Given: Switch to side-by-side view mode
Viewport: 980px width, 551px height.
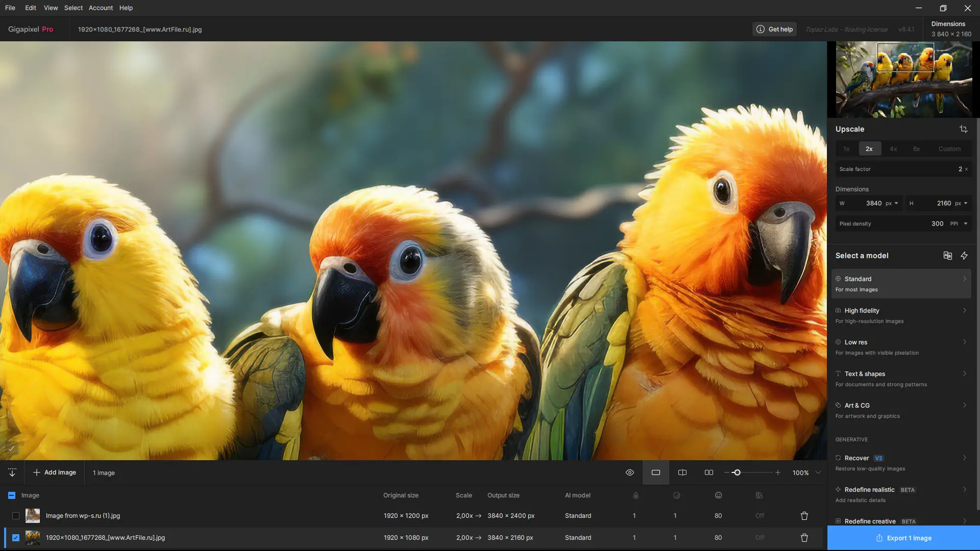Looking at the screenshot, I should point(708,472).
